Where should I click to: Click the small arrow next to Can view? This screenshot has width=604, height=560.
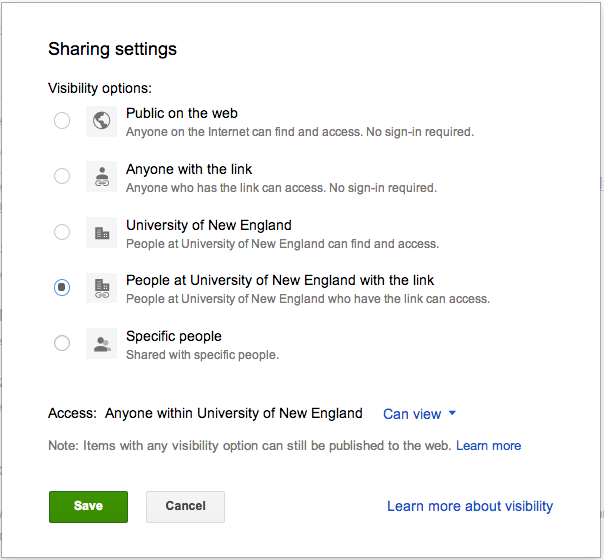click(x=452, y=413)
